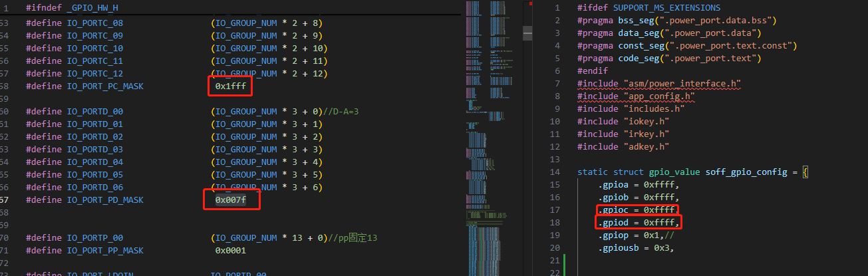Click the IO_PORTC_11 macro name
Image resolution: width=868 pixels, height=276 pixels.
(x=95, y=61)
